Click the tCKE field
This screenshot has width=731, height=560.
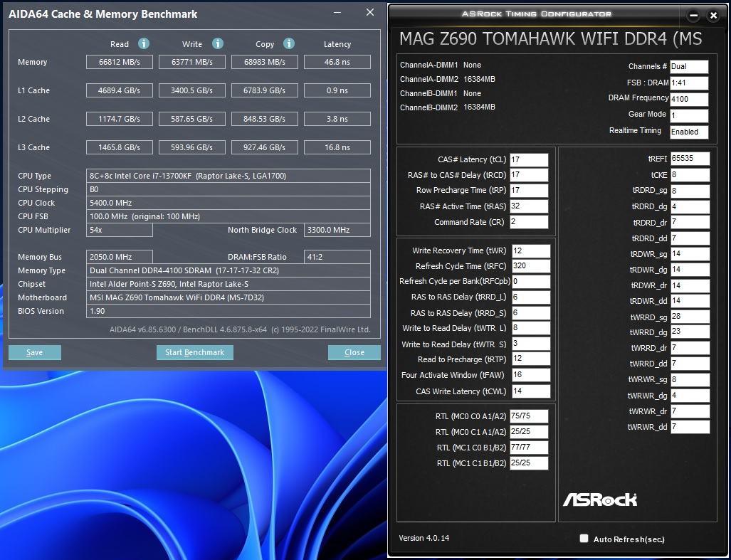point(690,175)
